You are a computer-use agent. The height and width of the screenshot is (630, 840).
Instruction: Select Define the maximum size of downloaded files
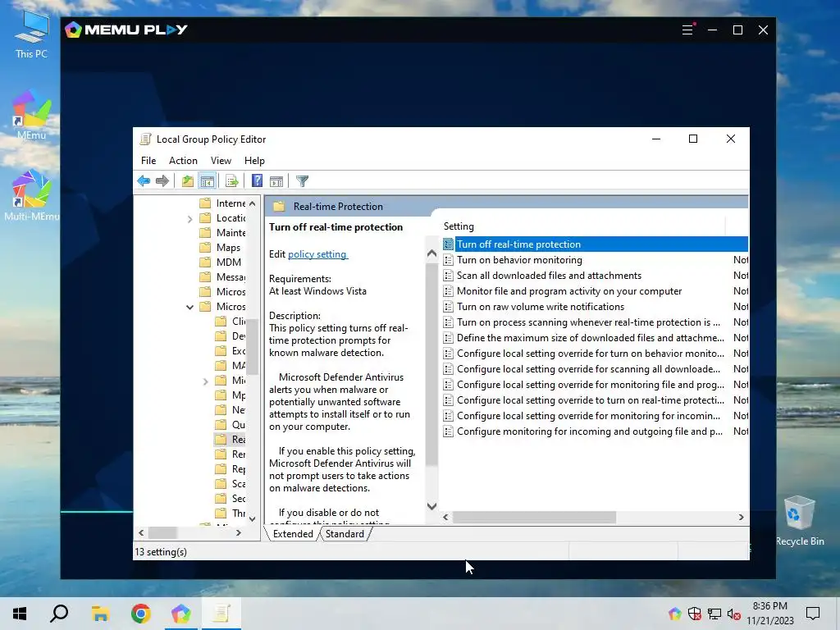[x=596, y=337]
